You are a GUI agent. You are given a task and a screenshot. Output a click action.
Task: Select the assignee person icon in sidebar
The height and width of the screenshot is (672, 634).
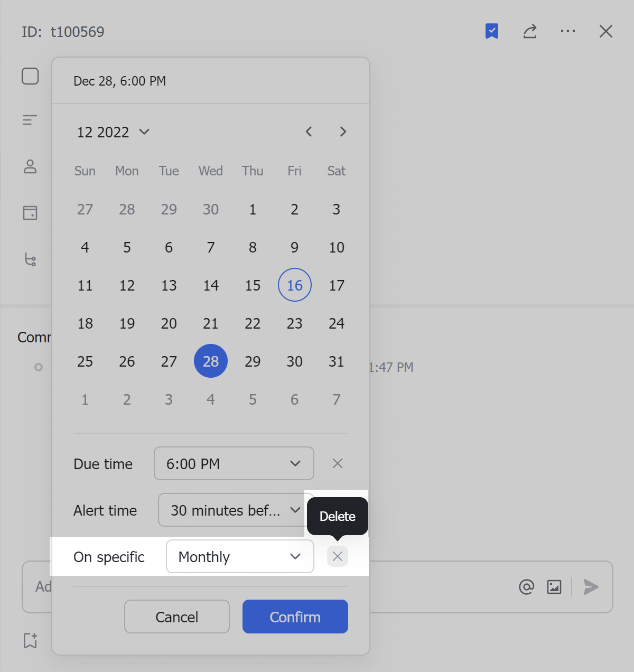pos(30,167)
